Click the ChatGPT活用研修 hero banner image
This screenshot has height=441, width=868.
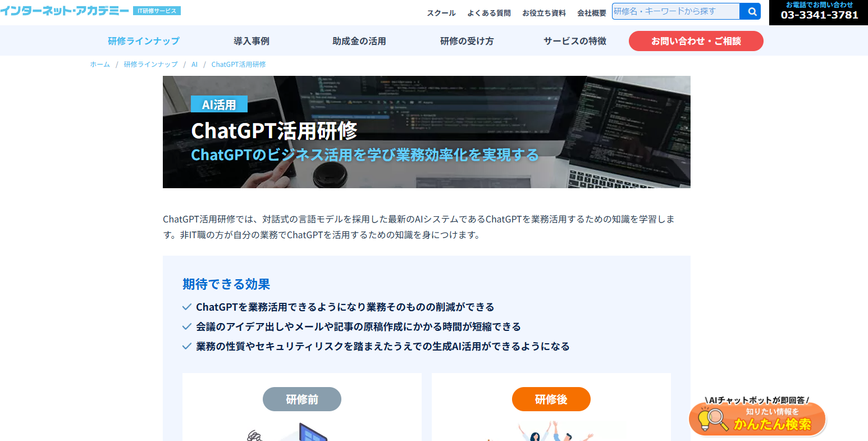point(427,132)
